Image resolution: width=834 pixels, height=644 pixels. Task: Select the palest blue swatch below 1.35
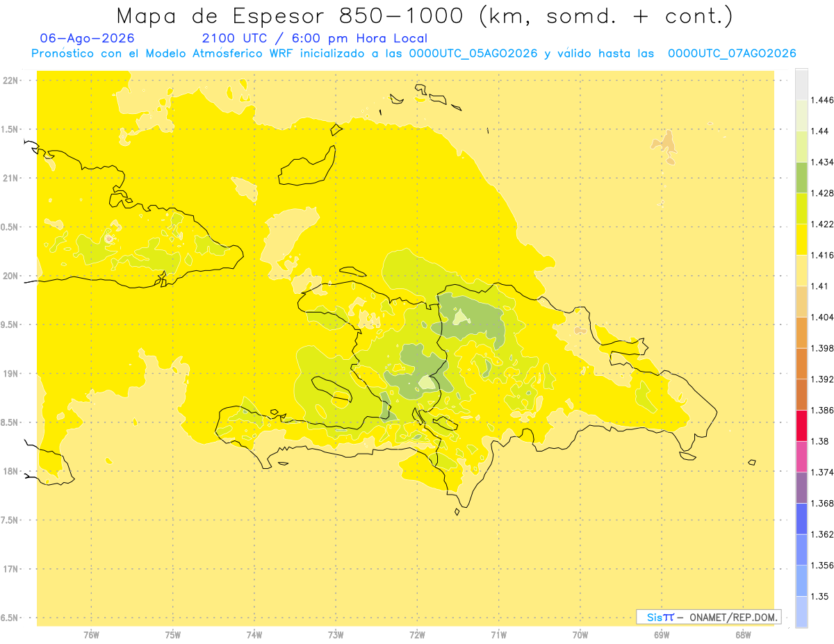click(801, 611)
